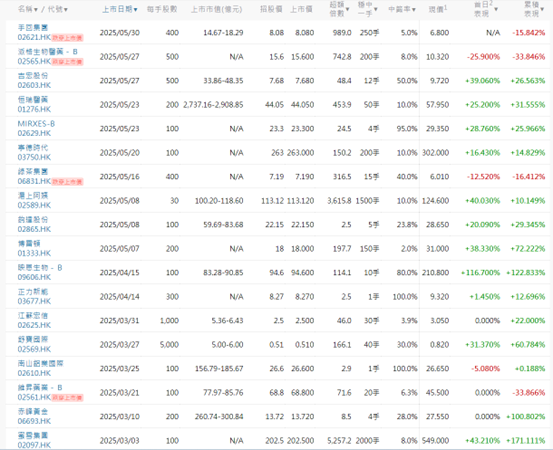553x450 pixels.
Task: Open stock code 02589.HK link
Action: [34, 205]
